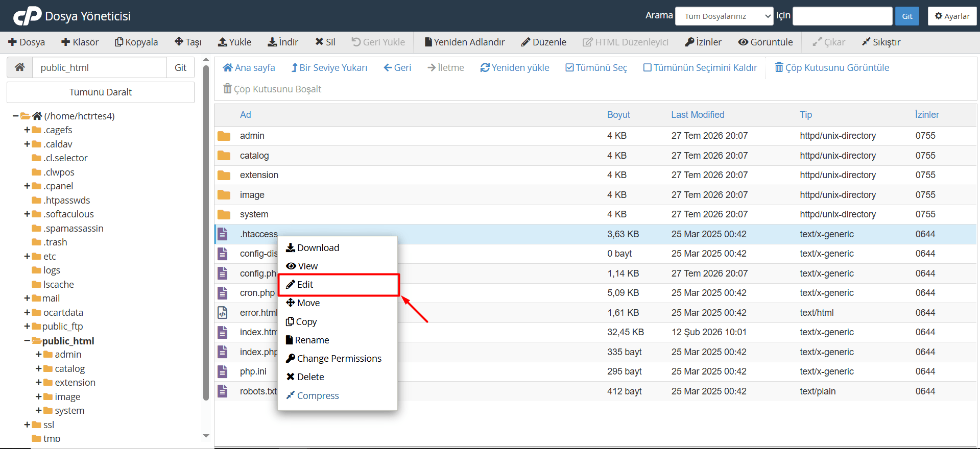Select the .trash folder in tree

pos(55,242)
